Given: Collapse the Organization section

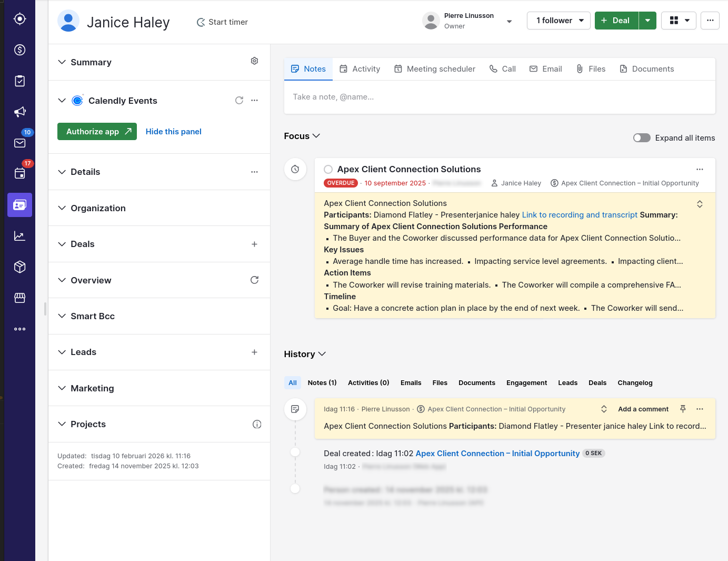Looking at the screenshot, I should click(x=62, y=208).
